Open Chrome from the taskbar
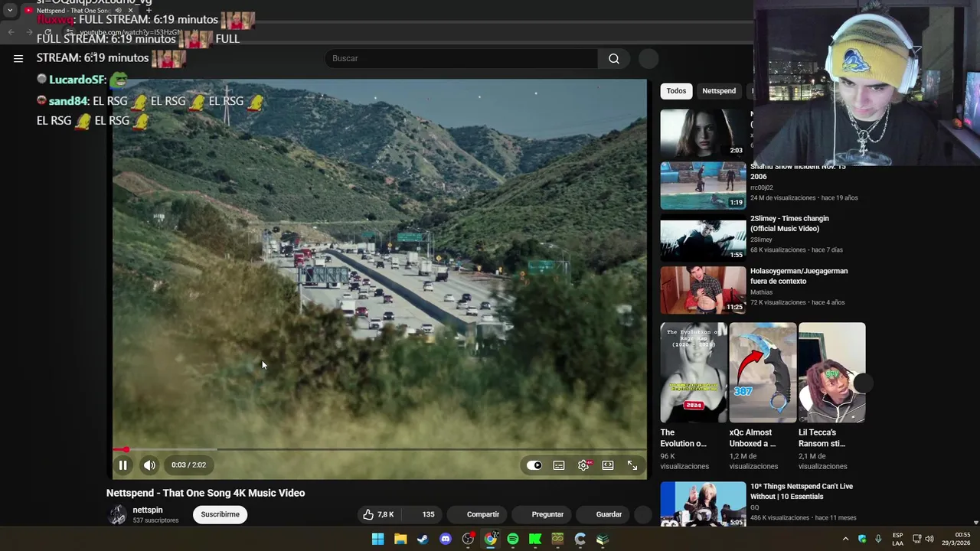Image resolution: width=980 pixels, height=551 pixels. [490, 539]
